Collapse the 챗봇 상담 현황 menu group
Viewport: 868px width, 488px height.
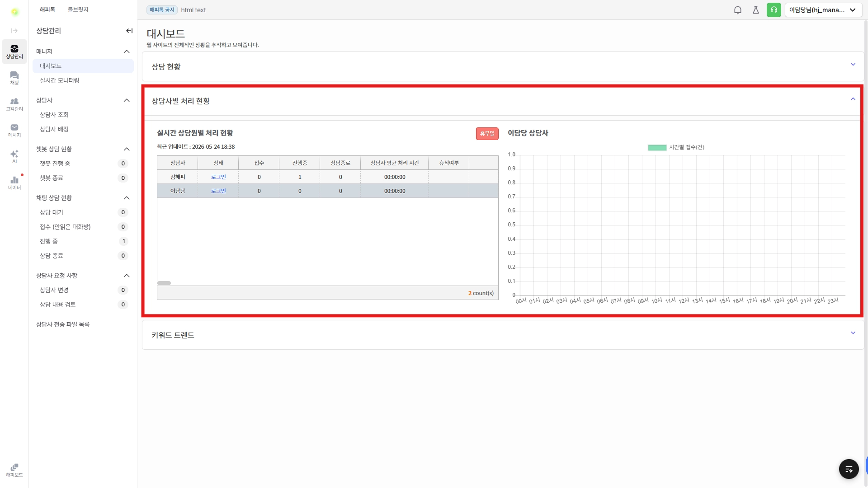coord(127,149)
